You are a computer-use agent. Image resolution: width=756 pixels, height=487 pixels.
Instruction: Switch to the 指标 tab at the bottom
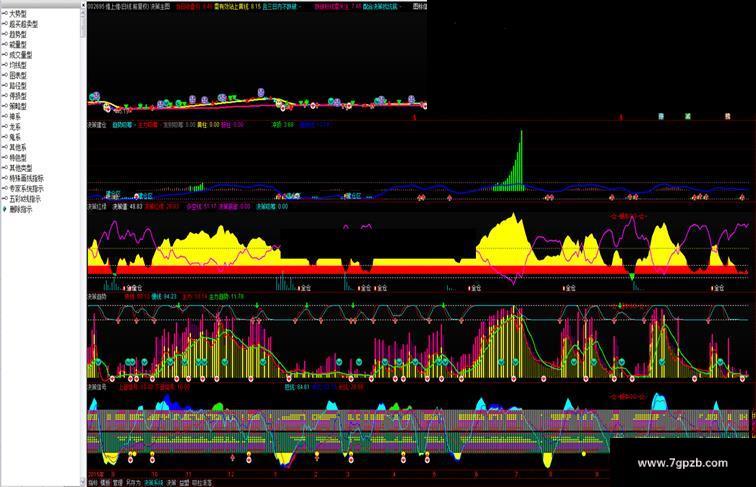[93, 483]
